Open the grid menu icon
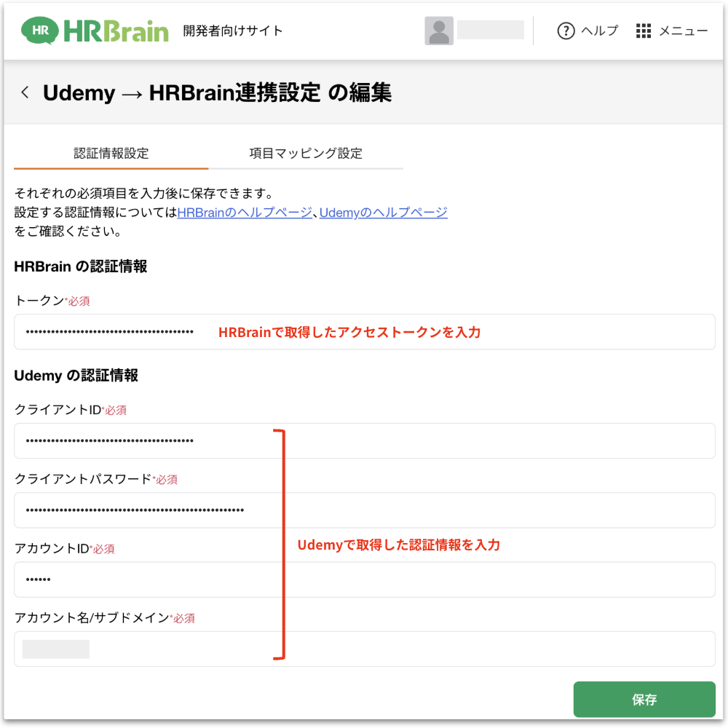 (643, 31)
